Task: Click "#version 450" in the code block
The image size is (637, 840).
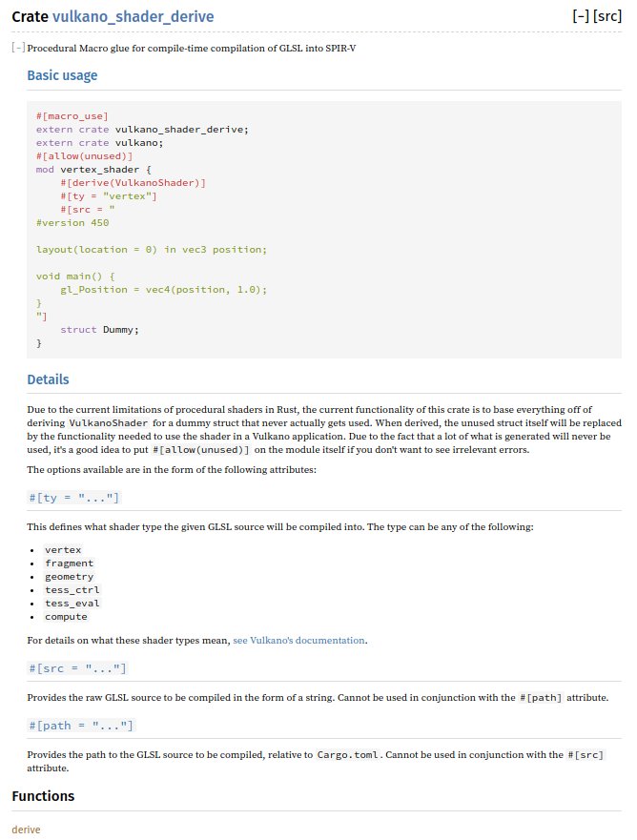Action: (72, 223)
